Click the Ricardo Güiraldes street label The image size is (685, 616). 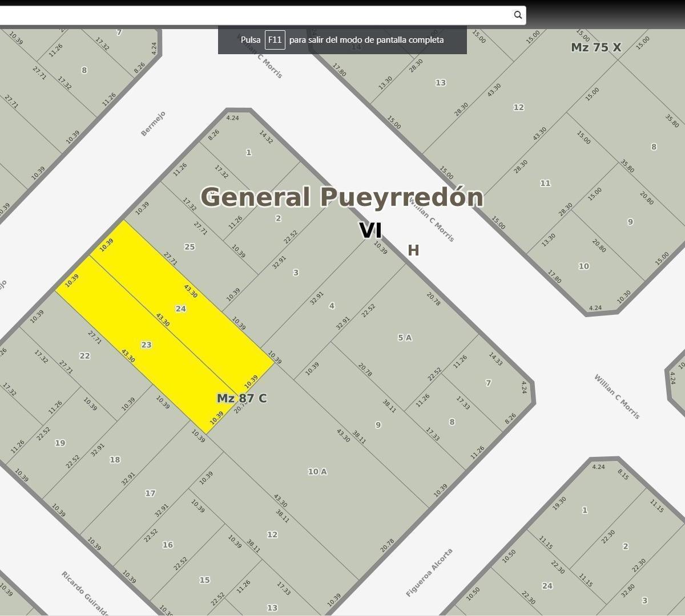pos(85,593)
